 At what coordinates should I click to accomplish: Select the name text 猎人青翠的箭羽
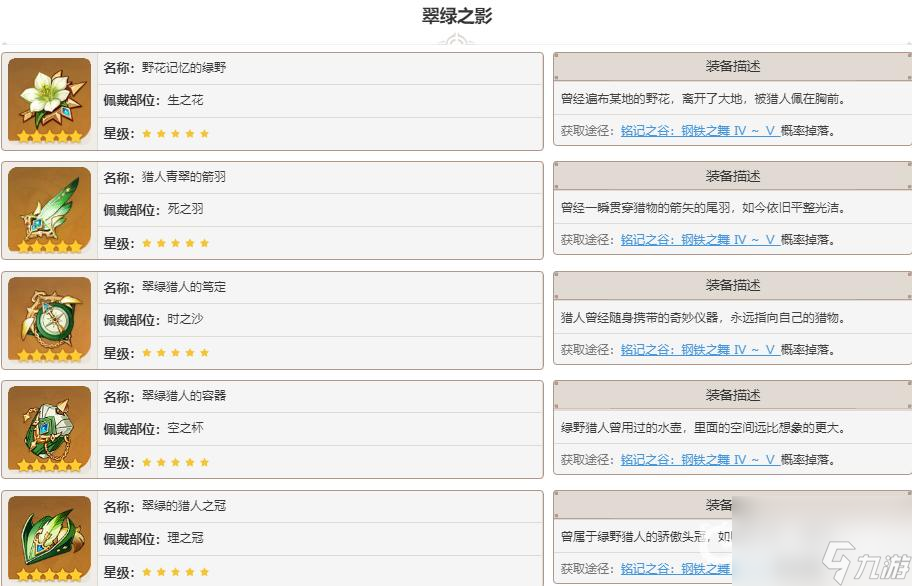[184, 177]
